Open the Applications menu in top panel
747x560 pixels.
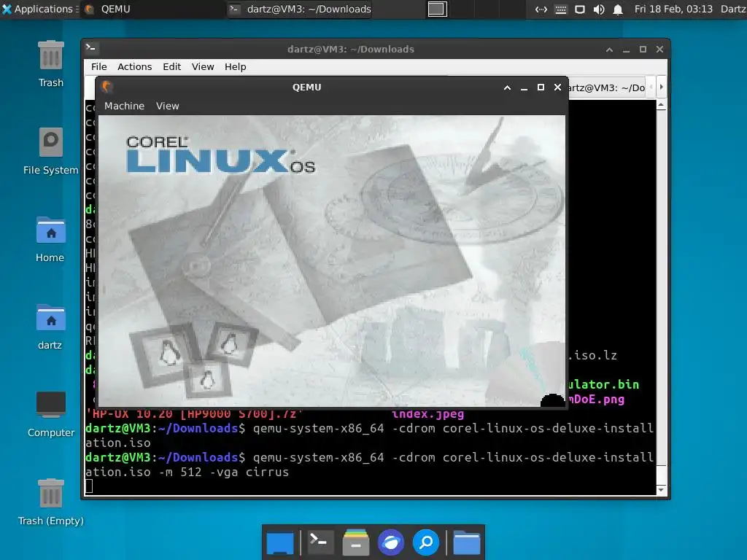[37, 9]
